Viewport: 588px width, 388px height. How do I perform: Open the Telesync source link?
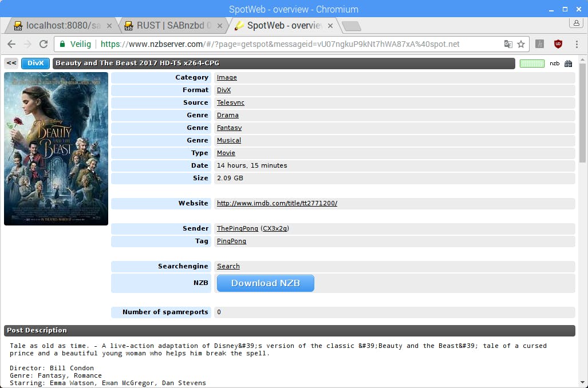click(x=231, y=102)
